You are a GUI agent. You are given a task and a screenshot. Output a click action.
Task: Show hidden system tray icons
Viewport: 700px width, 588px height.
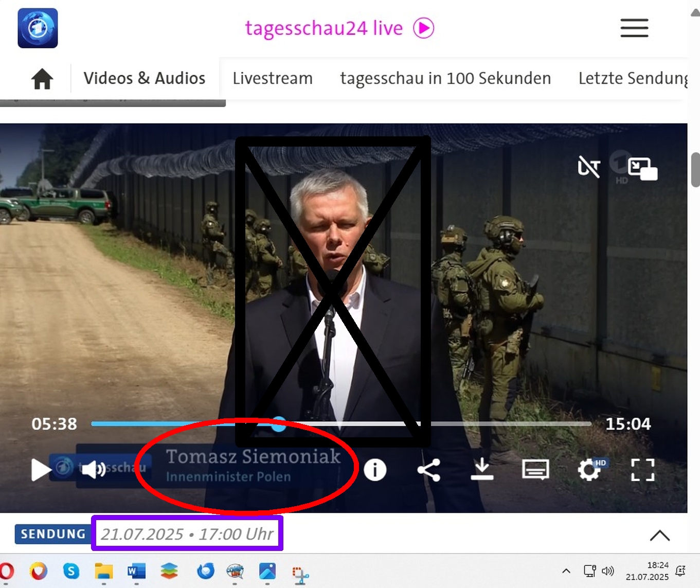pos(566,571)
